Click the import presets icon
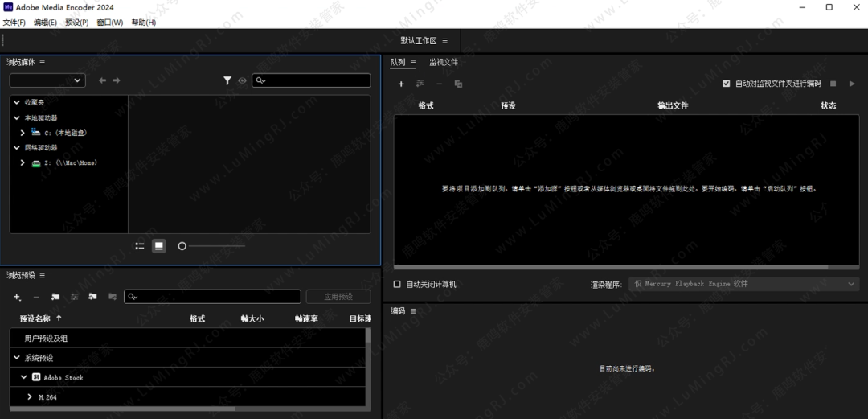Screen dimensions: 868x419 93,297
